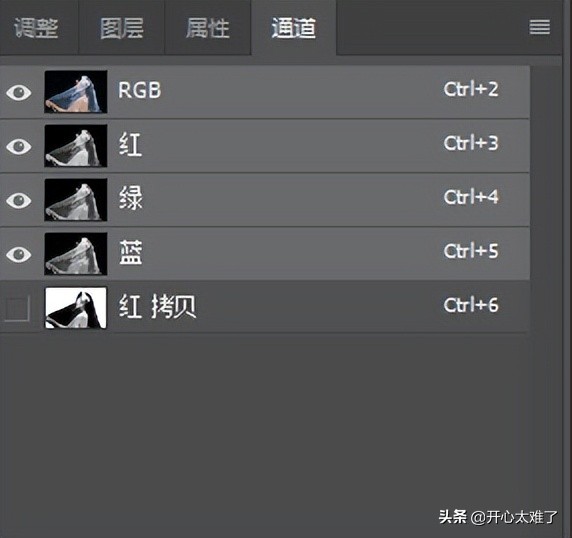Image resolution: width=572 pixels, height=538 pixels.
Task: Open the Channels panel flyout menu icon
Action: click(x=540, y=27)
